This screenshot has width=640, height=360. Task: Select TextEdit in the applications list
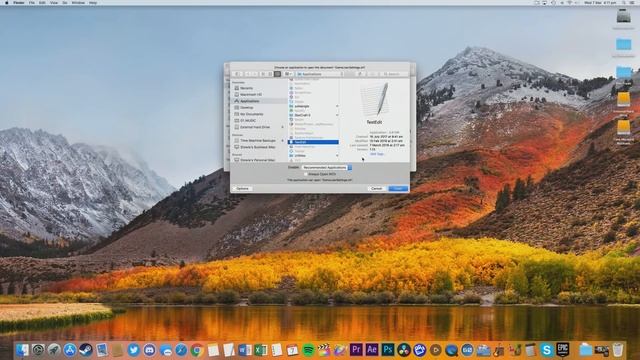(x=313, y=142)
